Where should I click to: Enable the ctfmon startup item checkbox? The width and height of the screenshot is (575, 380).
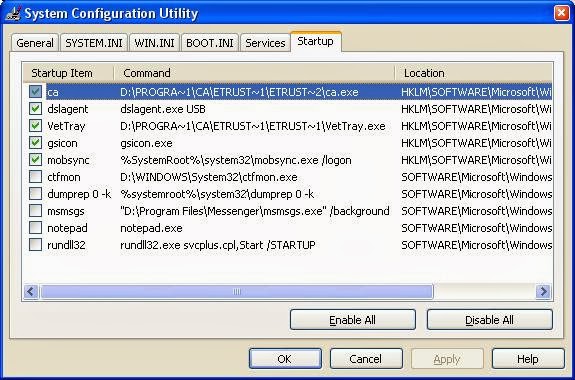35,177
